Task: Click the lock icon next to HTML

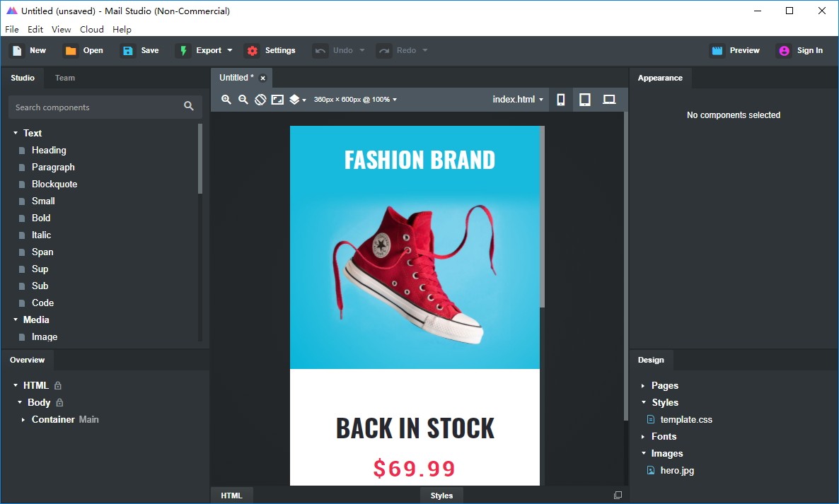Action: point(58,385)
